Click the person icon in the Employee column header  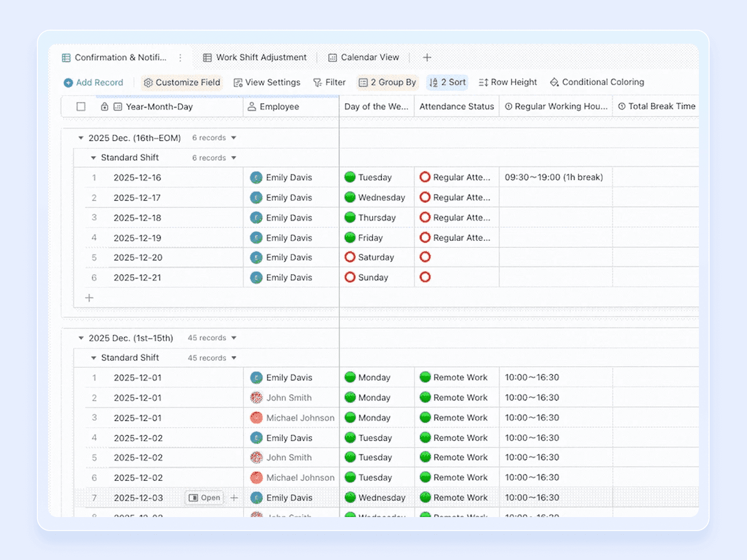tap(251, 106)
